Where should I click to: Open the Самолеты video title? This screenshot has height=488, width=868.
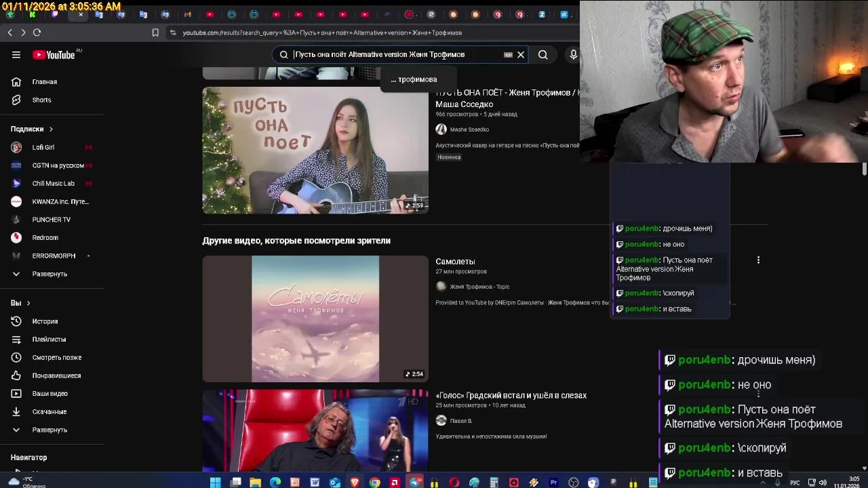455,262
